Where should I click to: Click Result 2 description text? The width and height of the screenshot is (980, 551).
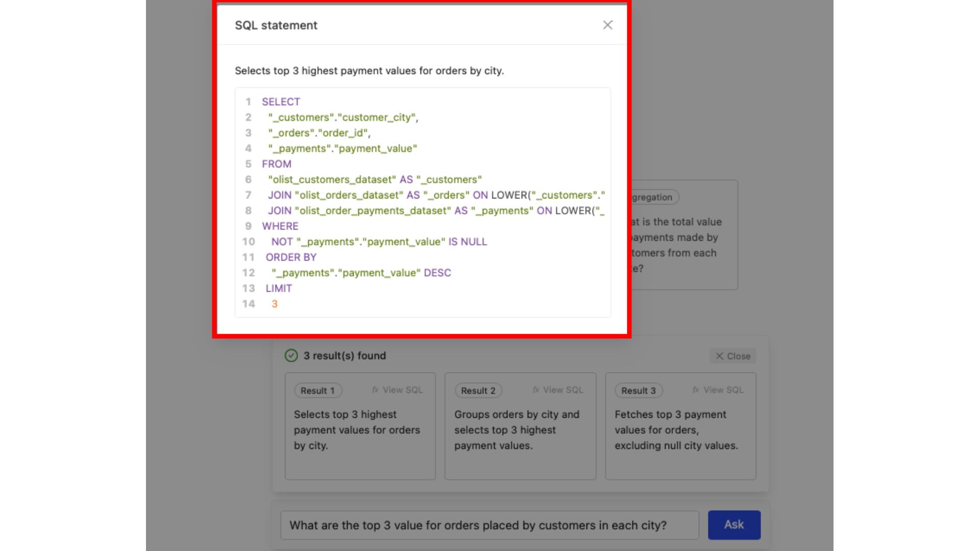[x=517, y=430]
